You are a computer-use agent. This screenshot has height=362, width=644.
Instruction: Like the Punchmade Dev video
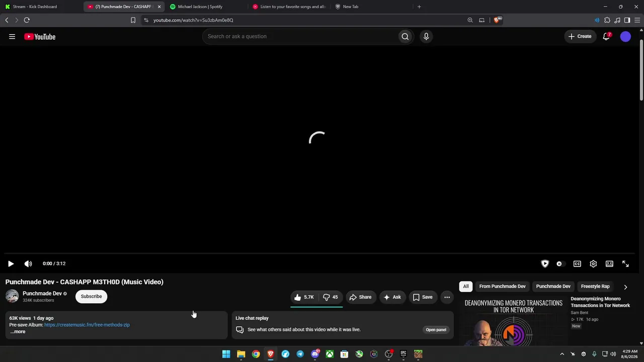point(304,297)
